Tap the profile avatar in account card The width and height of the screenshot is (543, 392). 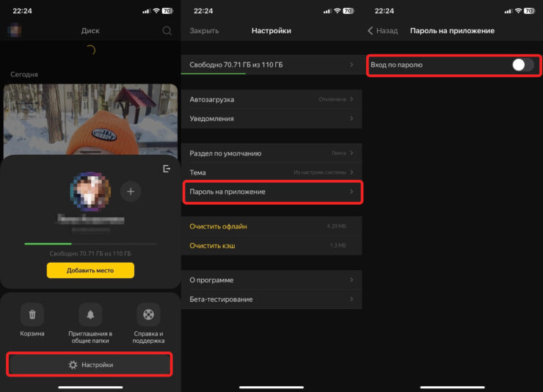coord(90,192)
